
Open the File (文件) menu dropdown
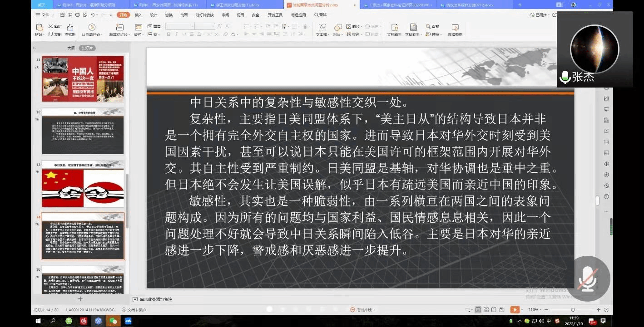click(45, 15)
